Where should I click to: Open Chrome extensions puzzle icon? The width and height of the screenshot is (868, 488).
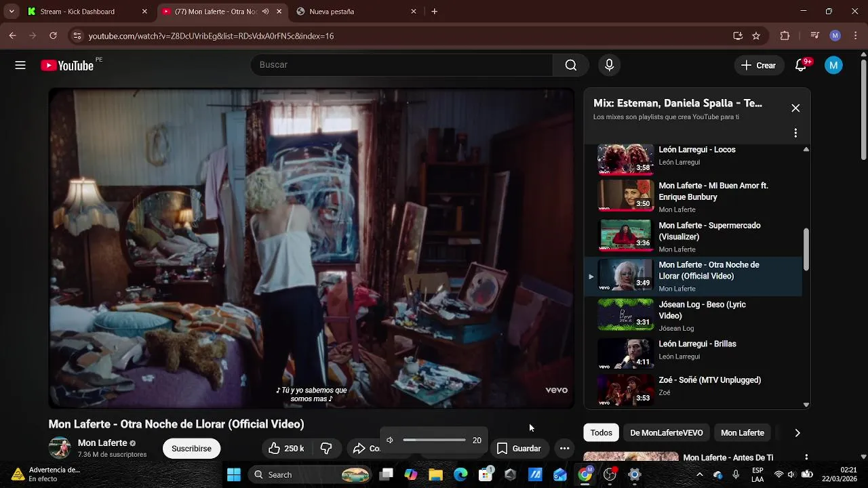pos(785,36)
